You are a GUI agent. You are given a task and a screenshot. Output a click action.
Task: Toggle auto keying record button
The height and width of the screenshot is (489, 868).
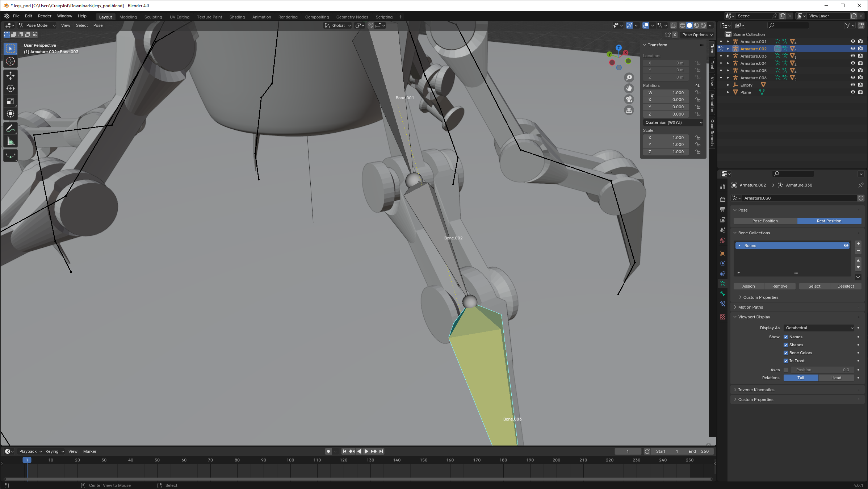(x=328, y=451)
